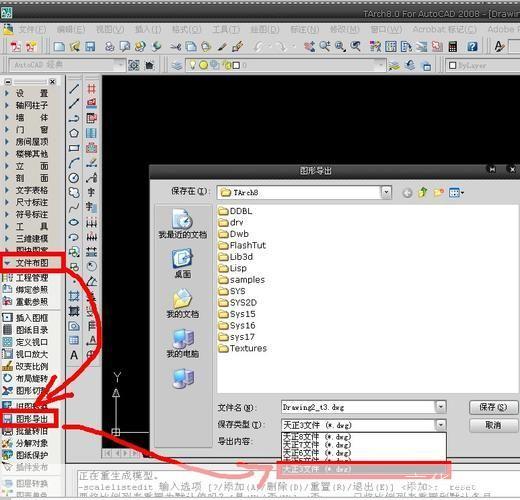The height and width of the screenshot is (500, 520).
Task: Select the samples folder in file list
Action: 242,280
